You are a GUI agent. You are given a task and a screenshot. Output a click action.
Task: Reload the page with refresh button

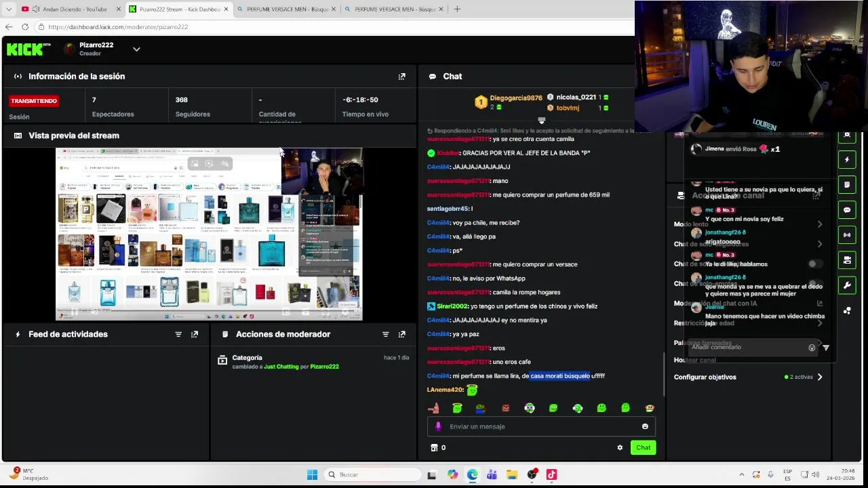pos(25,26)
